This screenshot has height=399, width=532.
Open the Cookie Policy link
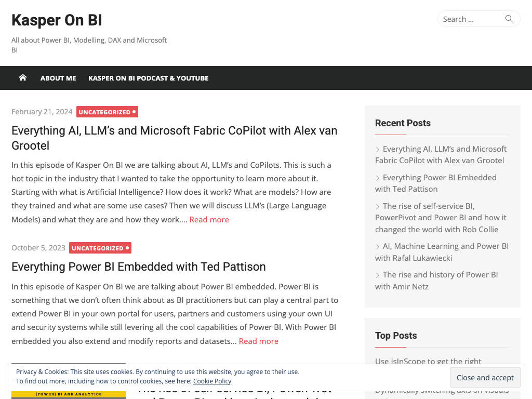pyautogui.click(x=212, y=381)
